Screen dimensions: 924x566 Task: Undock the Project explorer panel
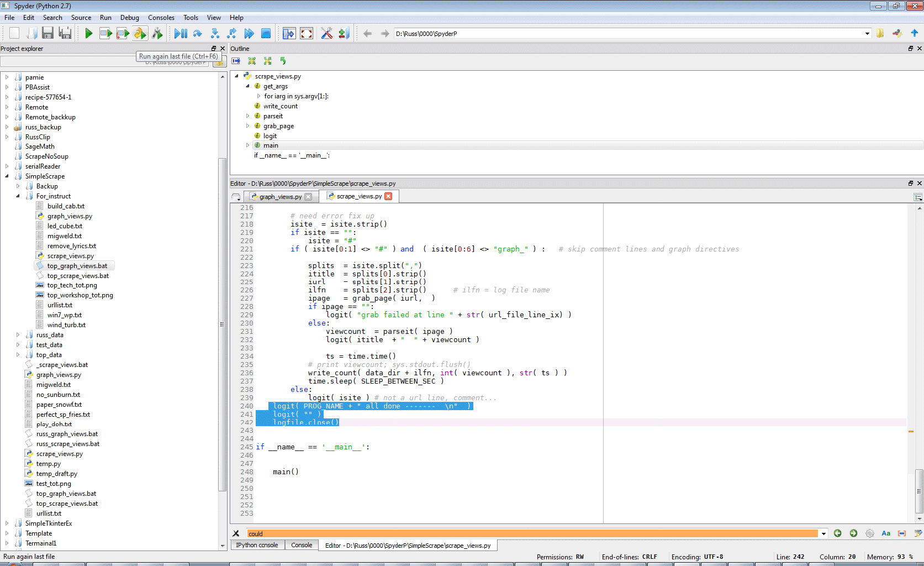(x=214, y=48)
